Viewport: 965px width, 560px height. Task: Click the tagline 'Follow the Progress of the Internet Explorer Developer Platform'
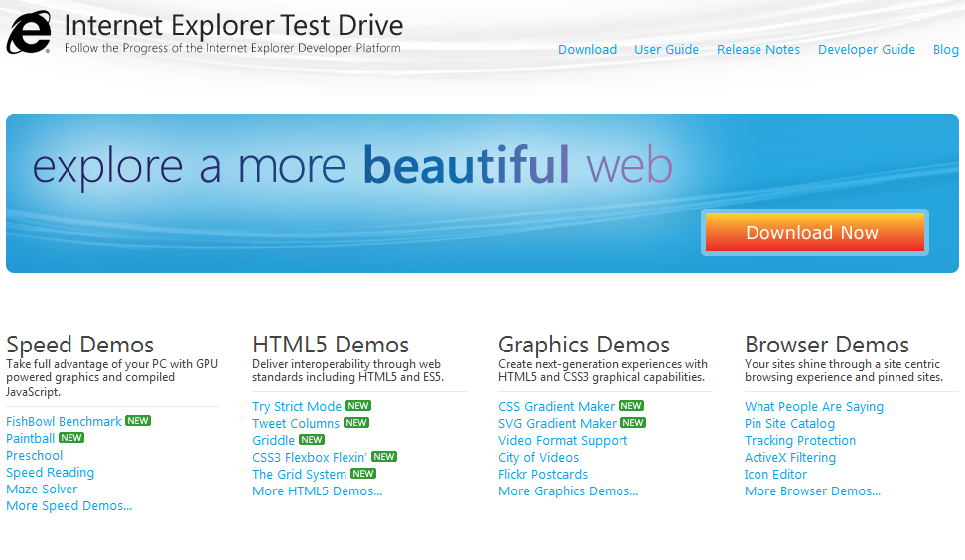[x=232, y=48]
